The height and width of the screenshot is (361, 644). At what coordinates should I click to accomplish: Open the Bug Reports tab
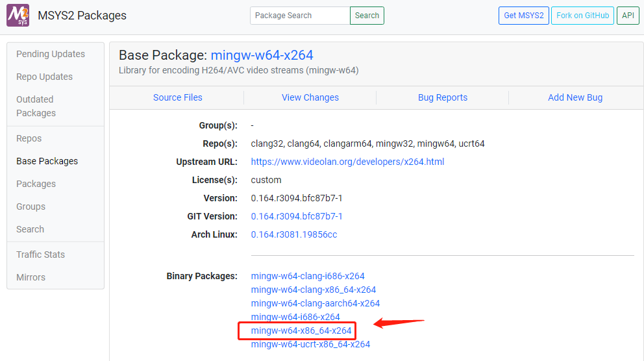pos(442,97)
